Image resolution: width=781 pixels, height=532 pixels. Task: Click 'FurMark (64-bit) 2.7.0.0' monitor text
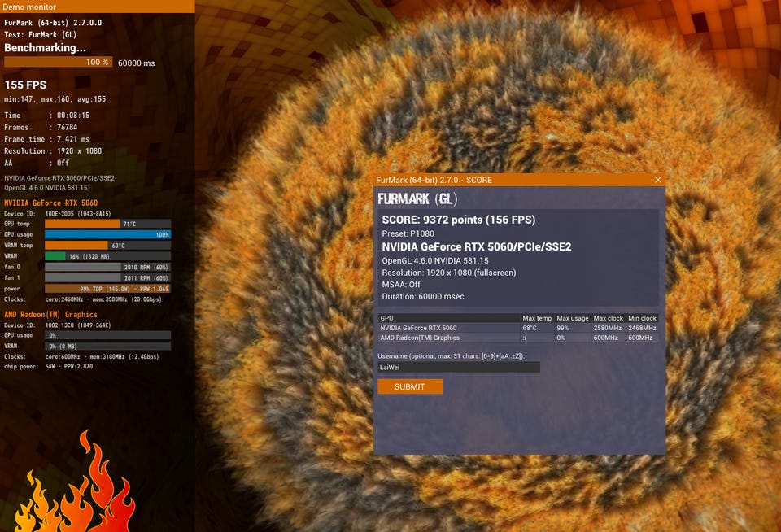[53, 23]
